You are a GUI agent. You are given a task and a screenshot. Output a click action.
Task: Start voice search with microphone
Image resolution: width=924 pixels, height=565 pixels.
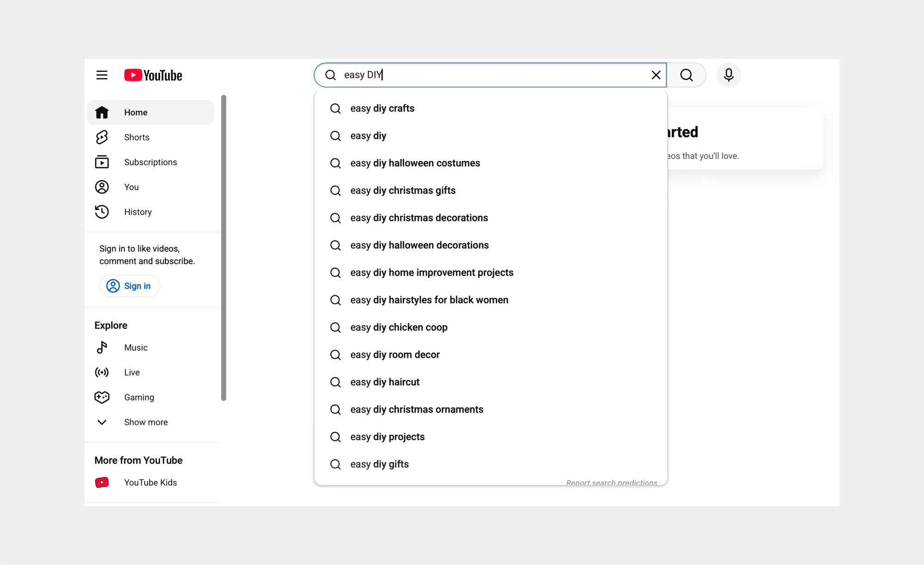(729, 75)
